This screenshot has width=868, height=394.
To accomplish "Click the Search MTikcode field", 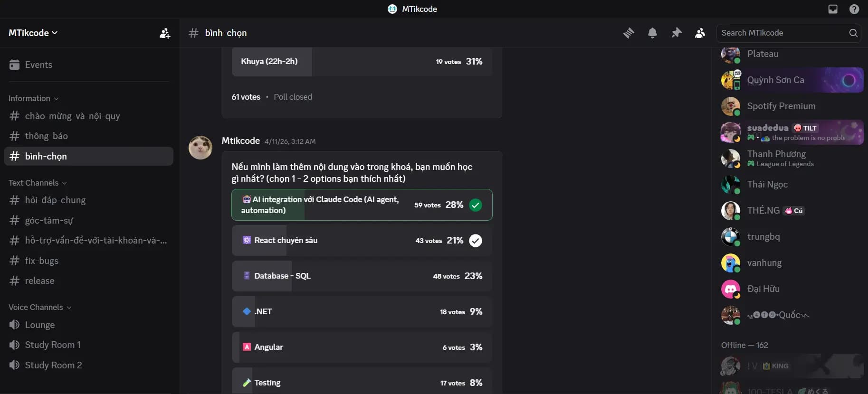I will tap(789, 33).
